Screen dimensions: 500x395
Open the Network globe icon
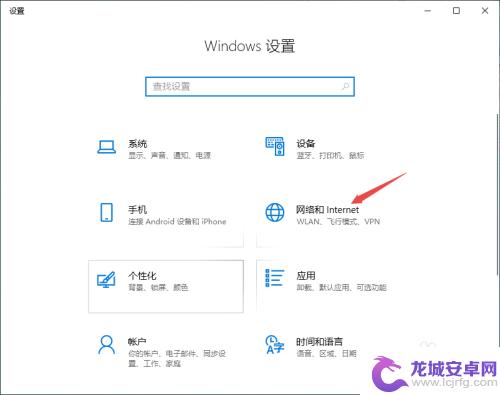pyautogui.click(x=275, y=212)
